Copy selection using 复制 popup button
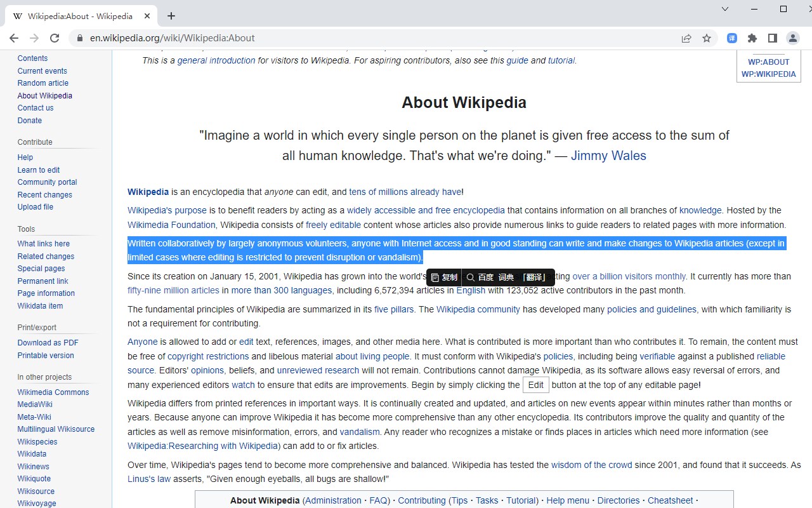Viewport: 812px width, 508px height. coord(444,277)
